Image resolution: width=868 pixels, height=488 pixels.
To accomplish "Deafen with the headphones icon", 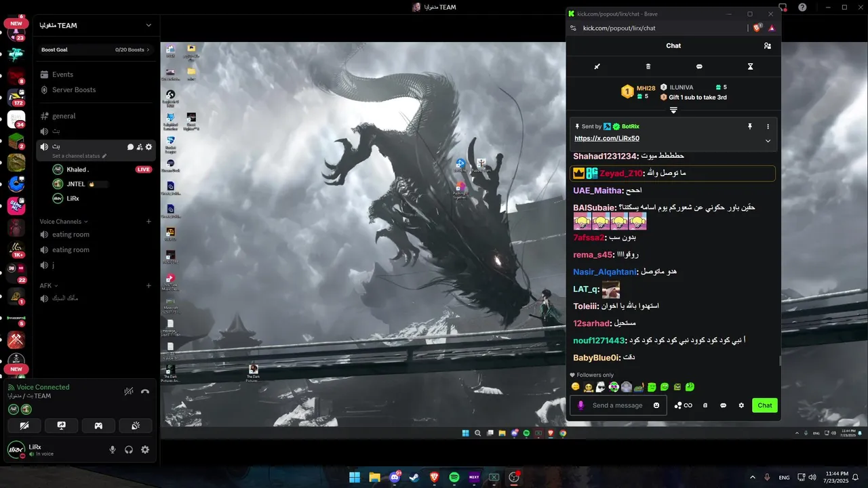I will coord(129,449).
